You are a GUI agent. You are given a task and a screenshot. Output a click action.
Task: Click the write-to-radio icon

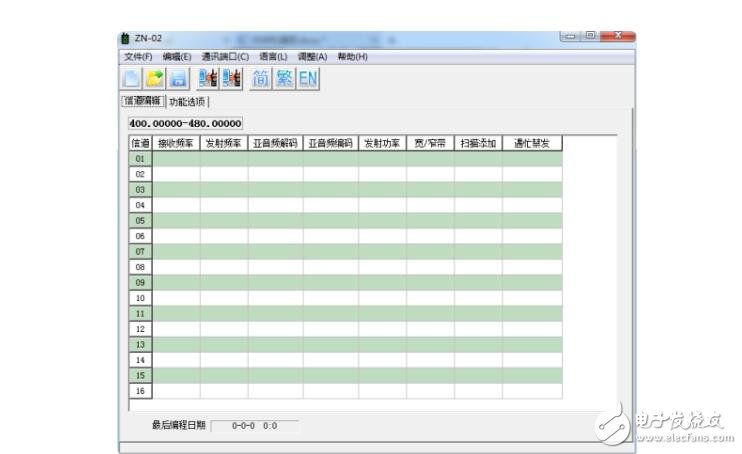point(232,78)
